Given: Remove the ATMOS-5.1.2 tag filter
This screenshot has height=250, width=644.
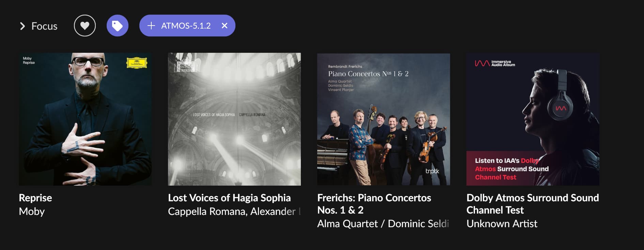Looking at the screenshot, I should point(225,26).
